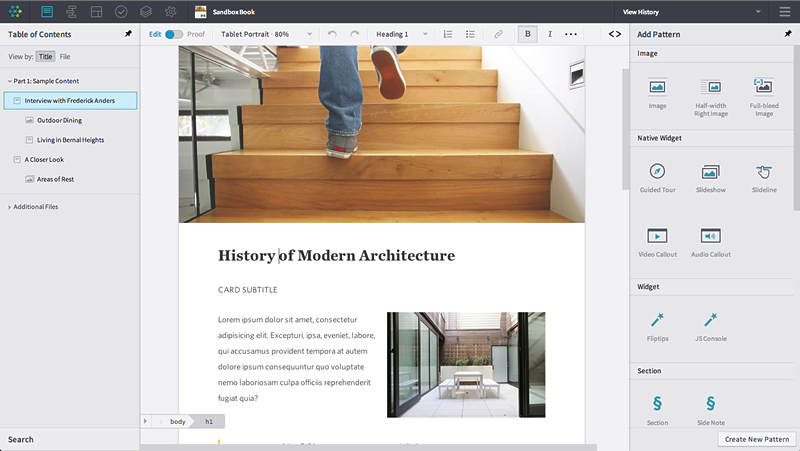Click the Create New Pattern button
Viewport: 800px width, 451px height.
(757, 439)
